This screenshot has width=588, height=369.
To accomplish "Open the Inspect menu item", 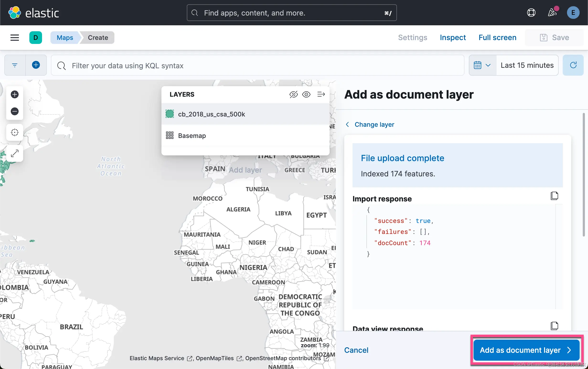I will click(453, 37).
